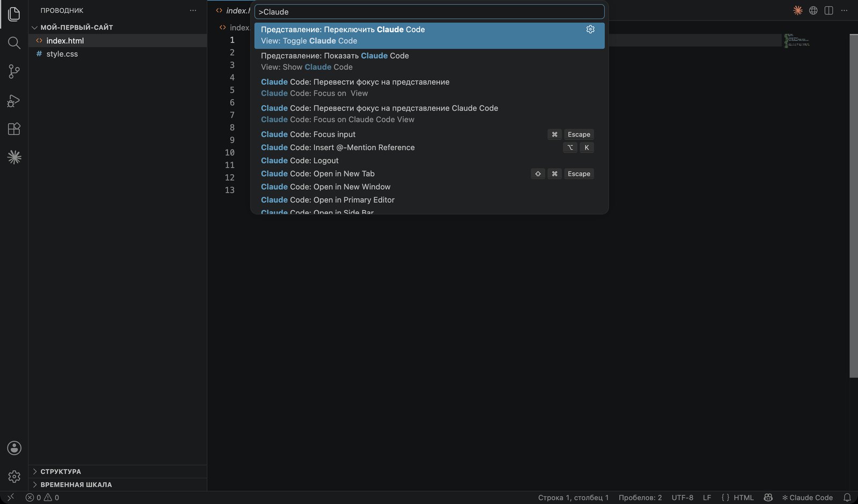Open the editor's More Actions ellipsis
The width and height of the screenshot is (858, 504).
pyautogui.click(x=844, y=10)
